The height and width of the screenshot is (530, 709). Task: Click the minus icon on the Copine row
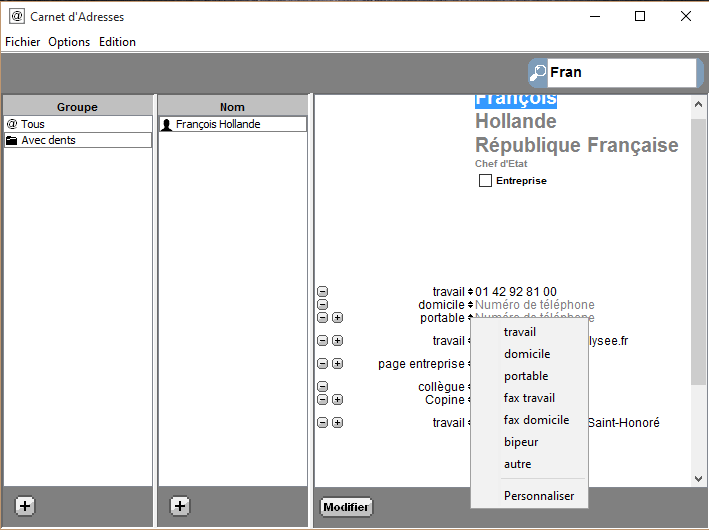pyautogui.click(x=322, y=400)
